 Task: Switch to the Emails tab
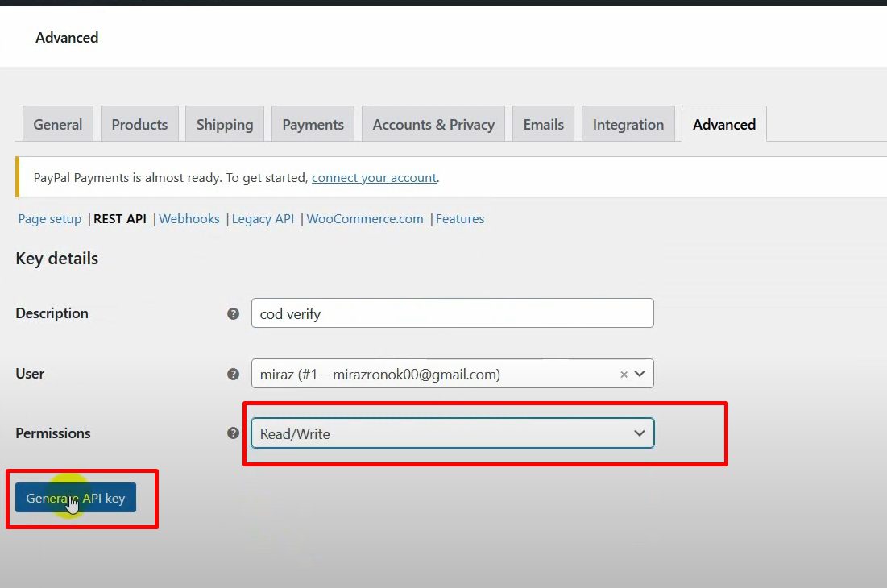(544, 125)
